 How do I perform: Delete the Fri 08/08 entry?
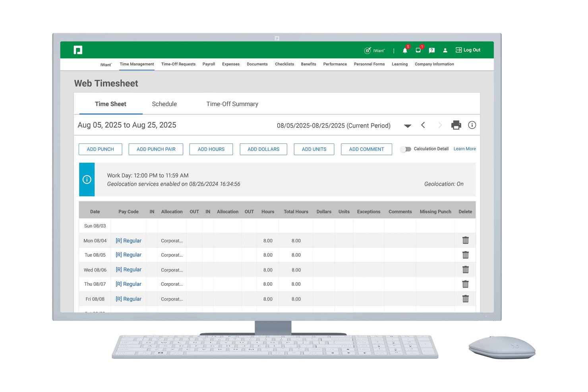point(466,299)
